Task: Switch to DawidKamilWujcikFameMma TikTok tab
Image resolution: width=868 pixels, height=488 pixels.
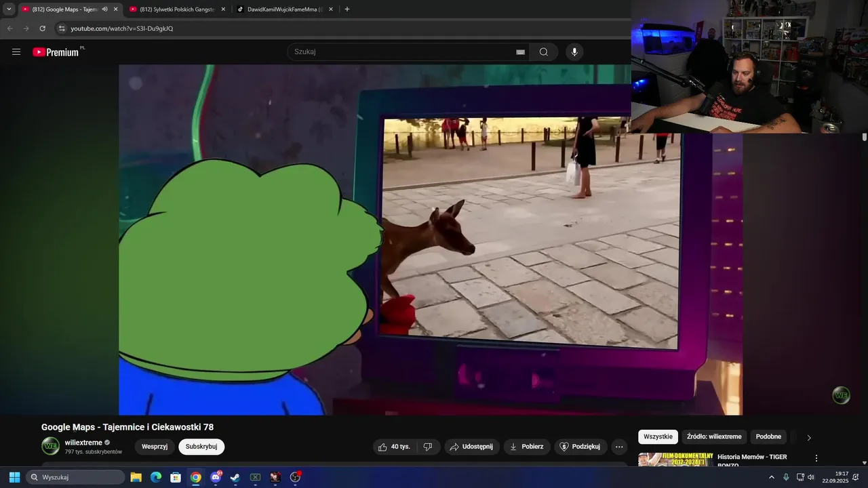Action: pyautogui.click(x=285, y=9)
